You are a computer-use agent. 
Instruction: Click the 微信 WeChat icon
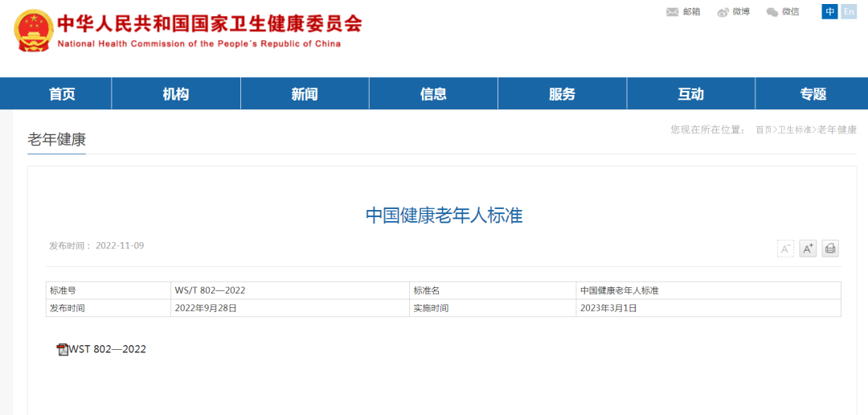pyautogui.click(x=772, y=12)
